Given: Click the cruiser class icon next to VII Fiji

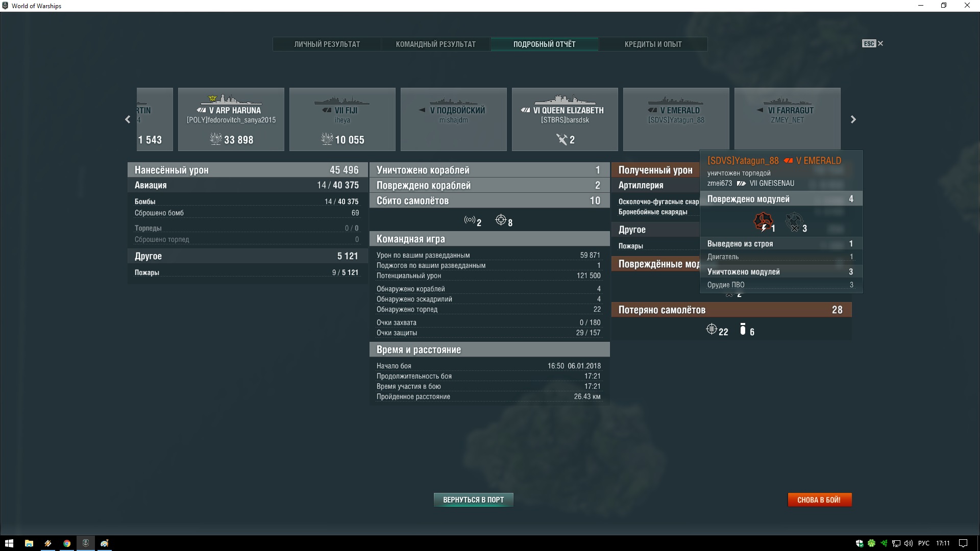Looking at the screenshot, I should coord(327,110).
